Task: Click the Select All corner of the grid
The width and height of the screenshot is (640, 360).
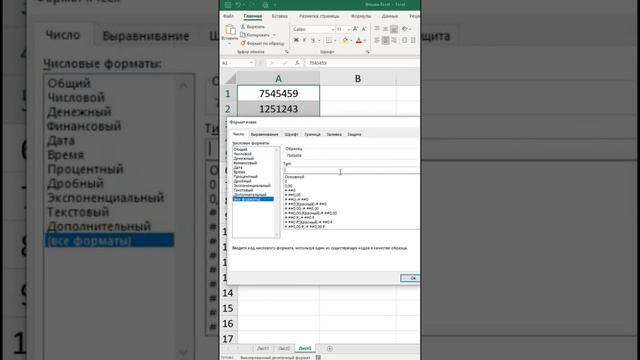Action: coord(230,78)
